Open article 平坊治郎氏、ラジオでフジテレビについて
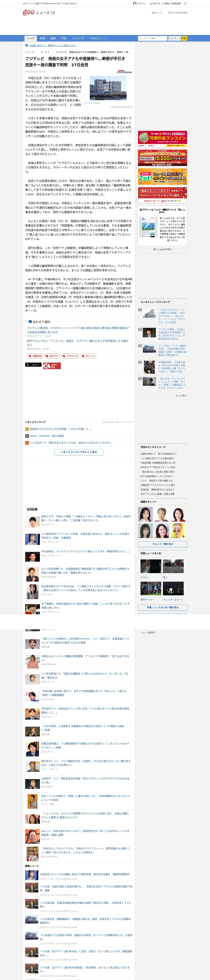Viewport: 210px width, 980px height. click(85, 551)
